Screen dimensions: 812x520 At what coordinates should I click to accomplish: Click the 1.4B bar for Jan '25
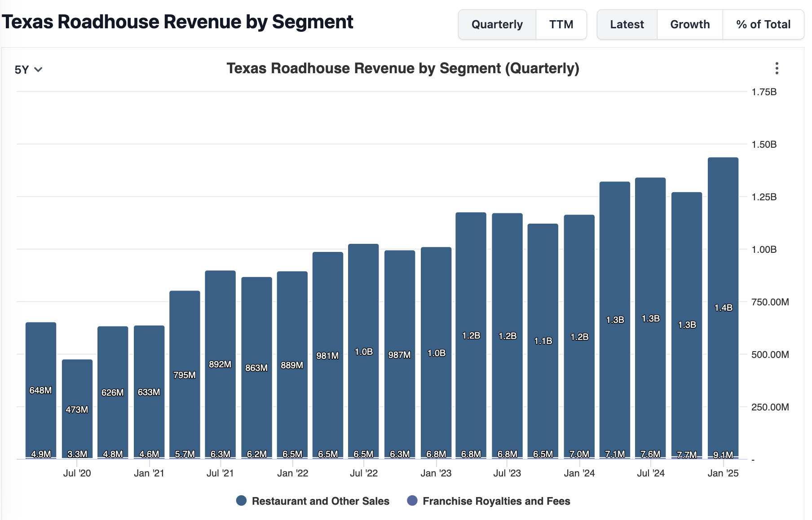click(x=723, y=307)
